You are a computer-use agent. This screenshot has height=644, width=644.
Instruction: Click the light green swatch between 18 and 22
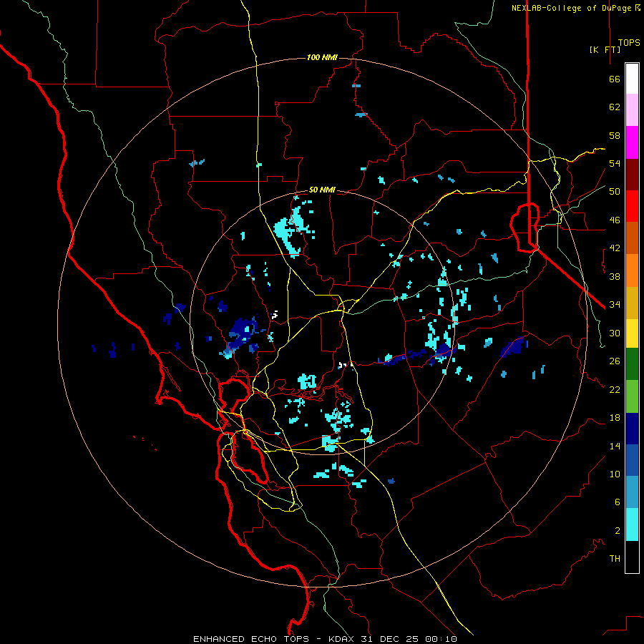point(632,396)
